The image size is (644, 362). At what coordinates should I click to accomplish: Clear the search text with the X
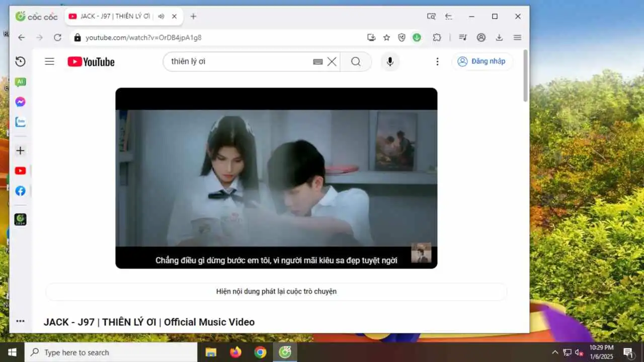[x=332, y=61]
